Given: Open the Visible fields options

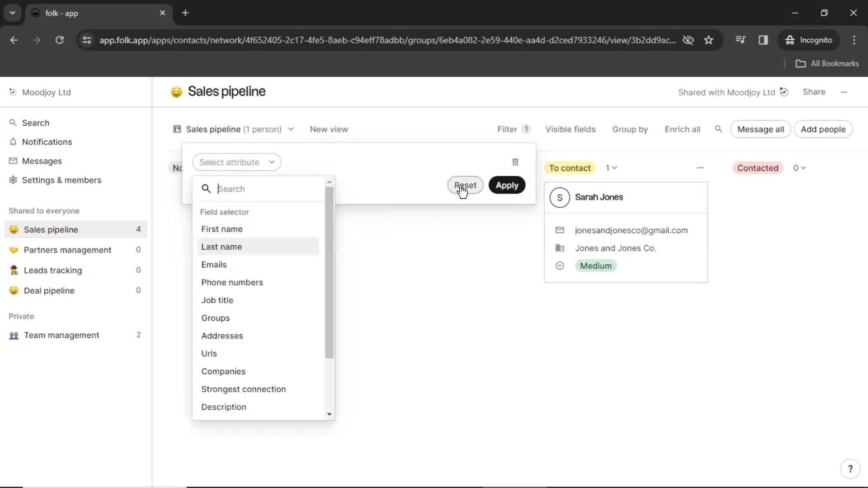Looking at the screenshot, I should pos(570,129).
